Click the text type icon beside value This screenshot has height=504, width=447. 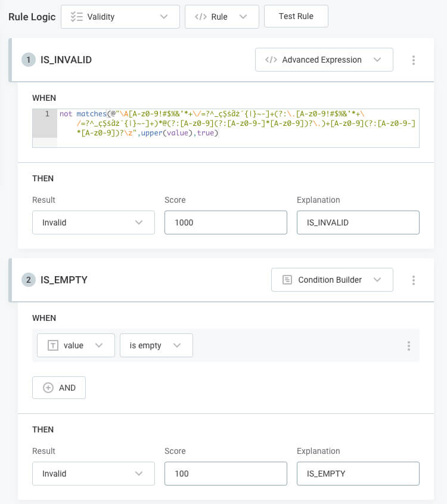[x=52, y=345]
